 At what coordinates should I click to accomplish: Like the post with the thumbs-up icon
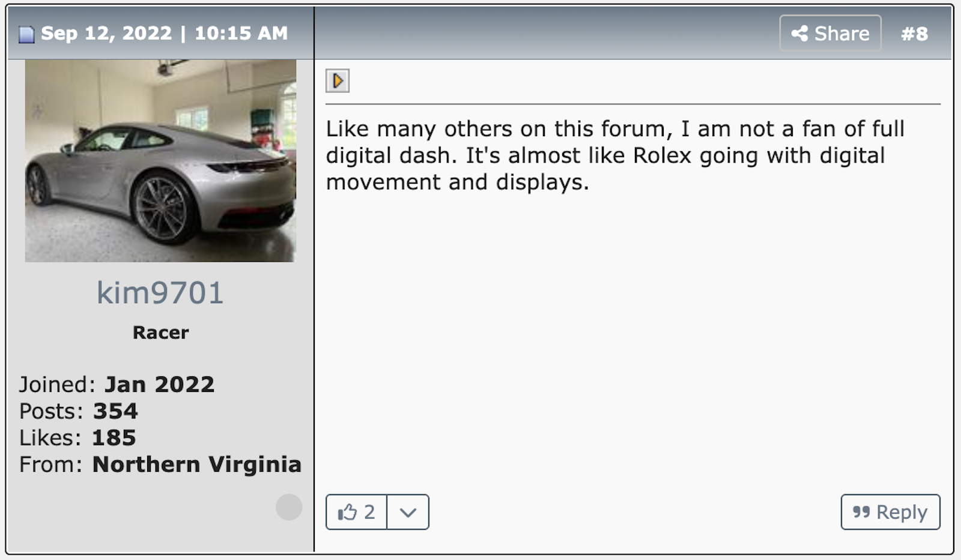click(x=347, y=513)
